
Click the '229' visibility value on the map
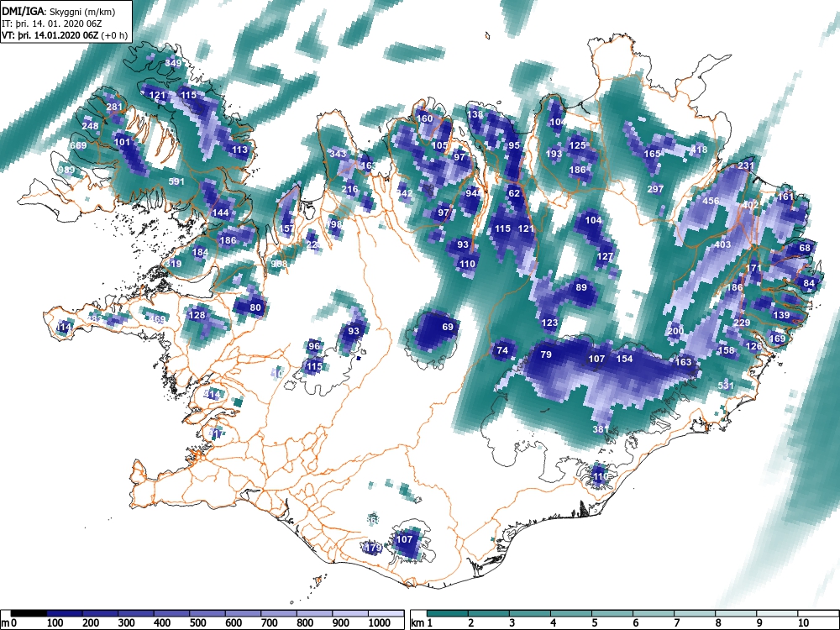point(742,323)
